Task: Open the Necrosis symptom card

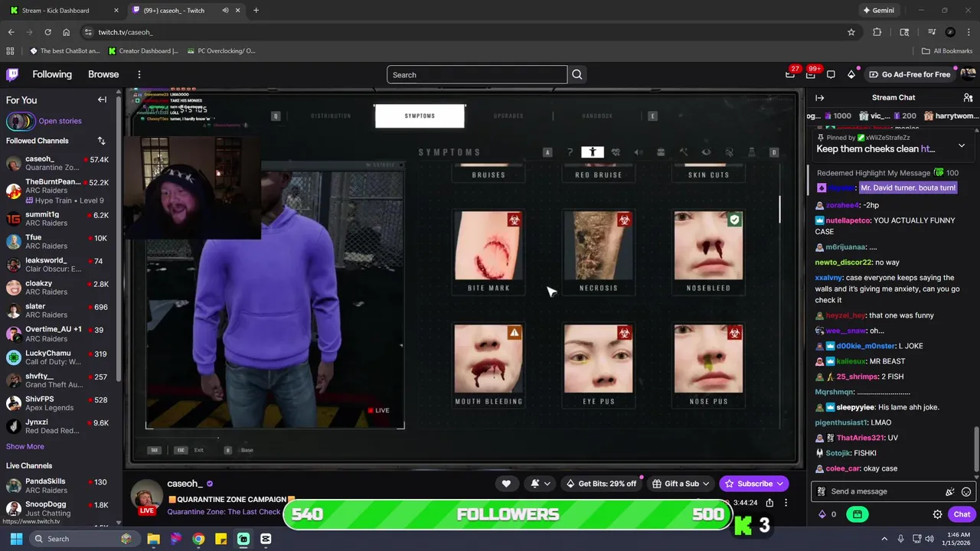Action: pyautogui.click(x=599, y=253)
